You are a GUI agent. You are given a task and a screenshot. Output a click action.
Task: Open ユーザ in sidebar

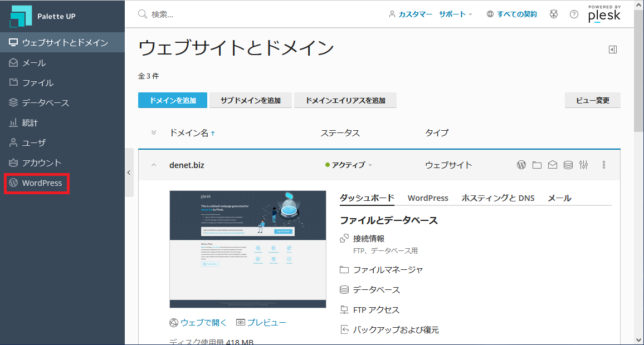coord(62,143)
